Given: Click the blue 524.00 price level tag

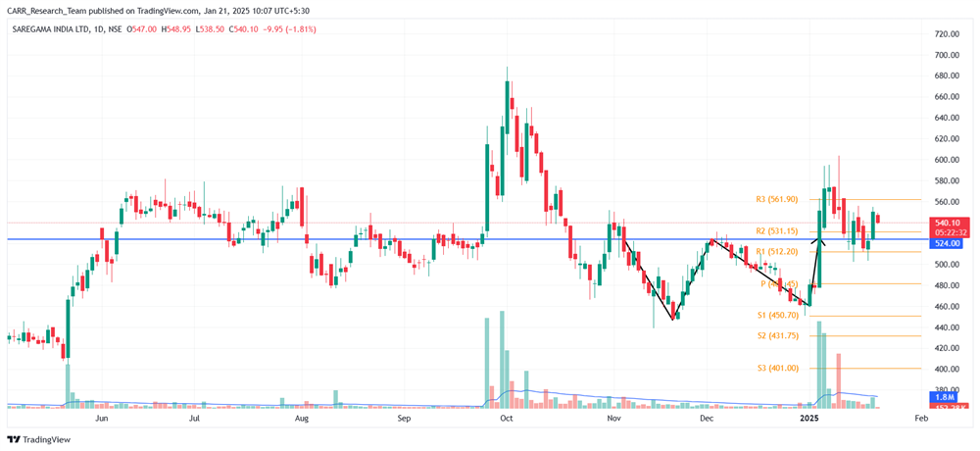Looking at the screenshot, I should click(948, 243).
